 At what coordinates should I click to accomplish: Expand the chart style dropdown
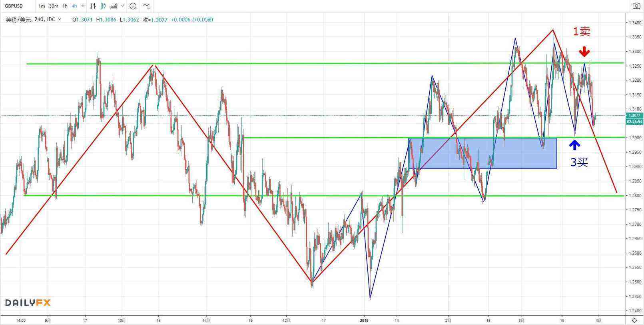(x=123, y=6)
